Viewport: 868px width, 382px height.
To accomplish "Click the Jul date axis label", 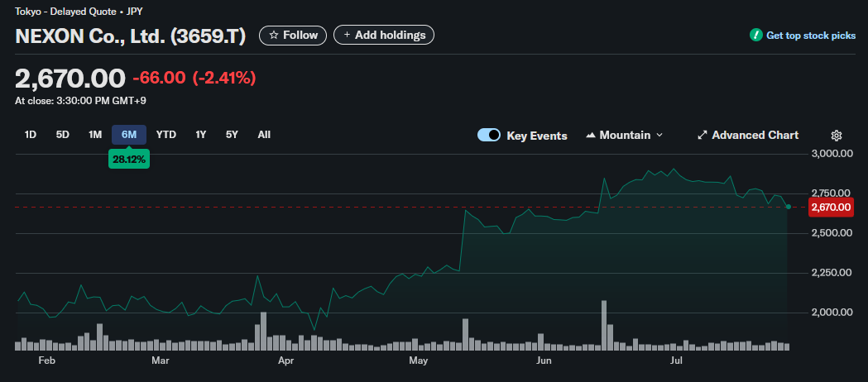I will [675, 361].
